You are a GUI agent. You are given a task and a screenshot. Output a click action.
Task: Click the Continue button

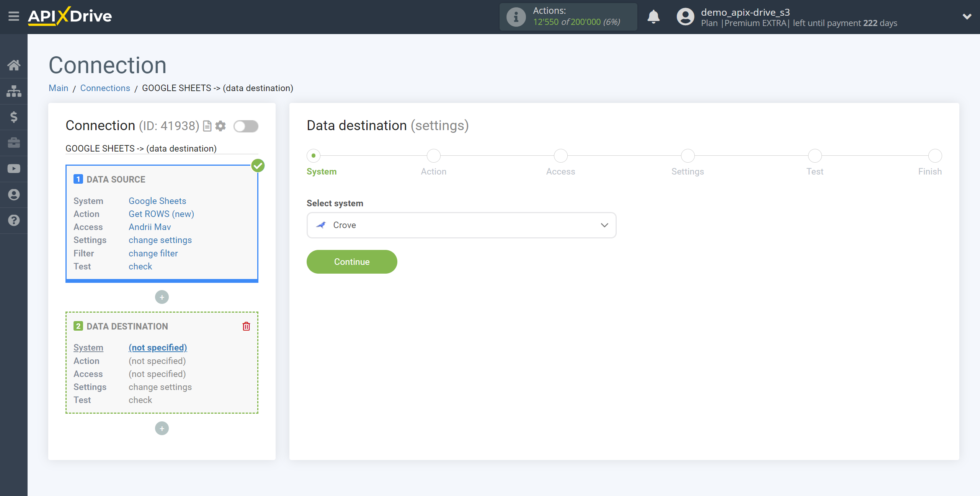352,261
